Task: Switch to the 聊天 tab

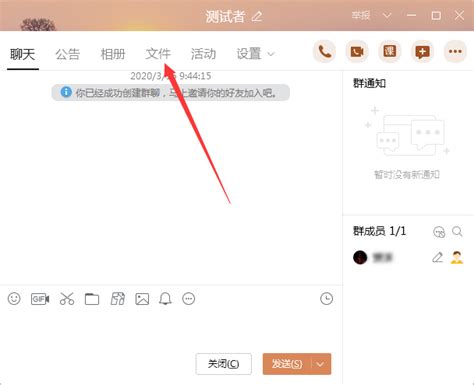Action: click(23, 54)
